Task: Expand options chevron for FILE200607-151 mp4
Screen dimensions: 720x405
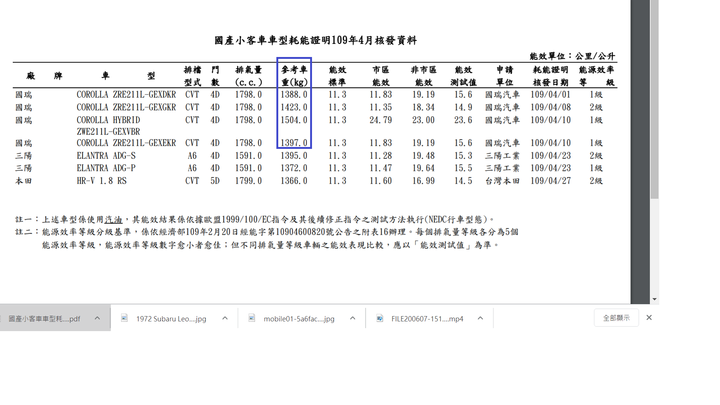Action: click(x=480, y=318)
